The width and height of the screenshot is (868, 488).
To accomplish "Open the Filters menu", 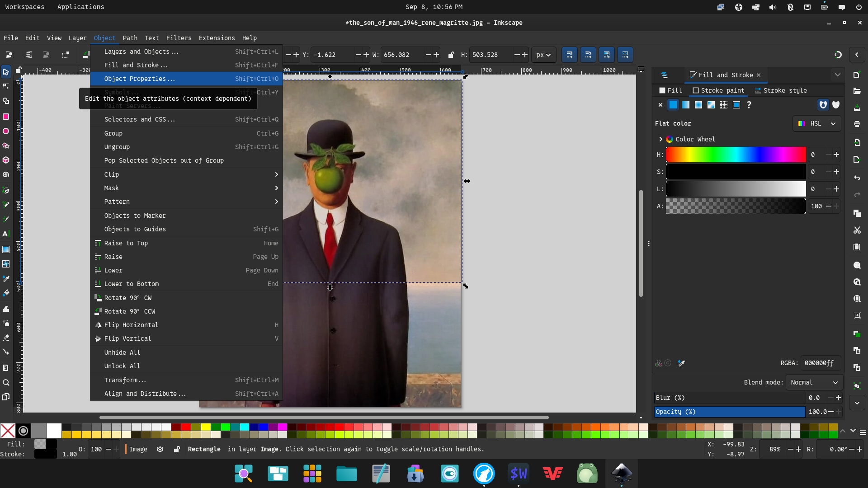I will (179, 38).
